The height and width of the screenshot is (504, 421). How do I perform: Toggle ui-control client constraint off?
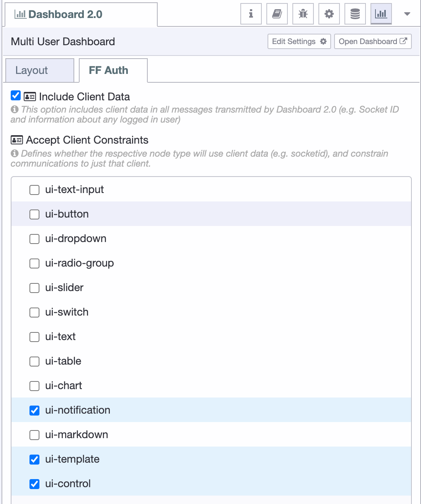[34, 484]
